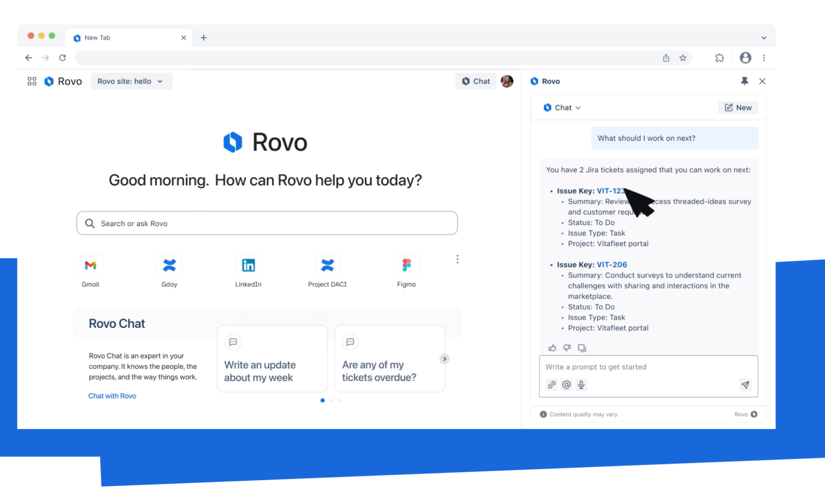
Task: Click the Rovo logo in header
Action: point(63,81)
